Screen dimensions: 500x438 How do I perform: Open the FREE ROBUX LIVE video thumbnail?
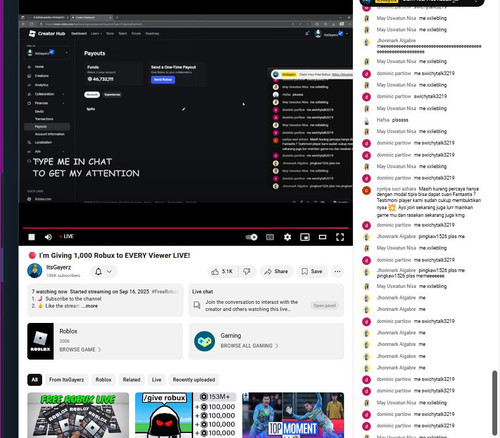click(78, 415)
